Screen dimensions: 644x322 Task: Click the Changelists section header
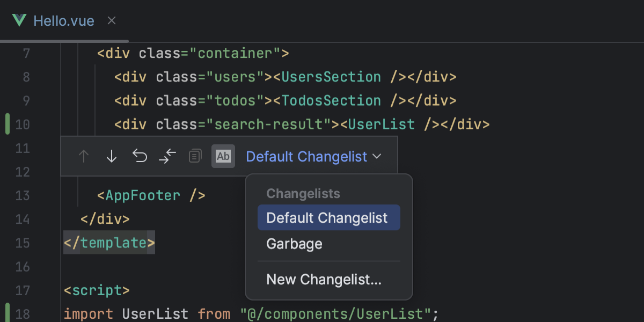click(303, 193)
